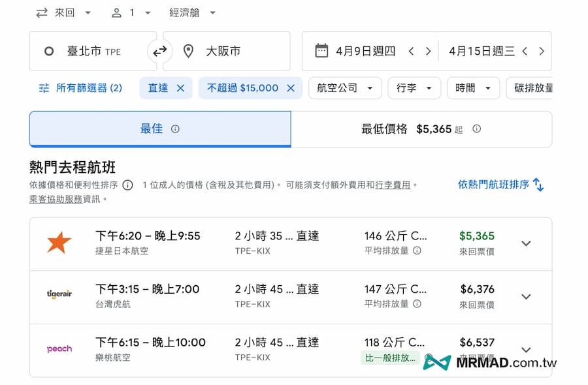Click the next date arrow beside 4月15日
This screenshot has height=385, width=588.
pos(542,50)
